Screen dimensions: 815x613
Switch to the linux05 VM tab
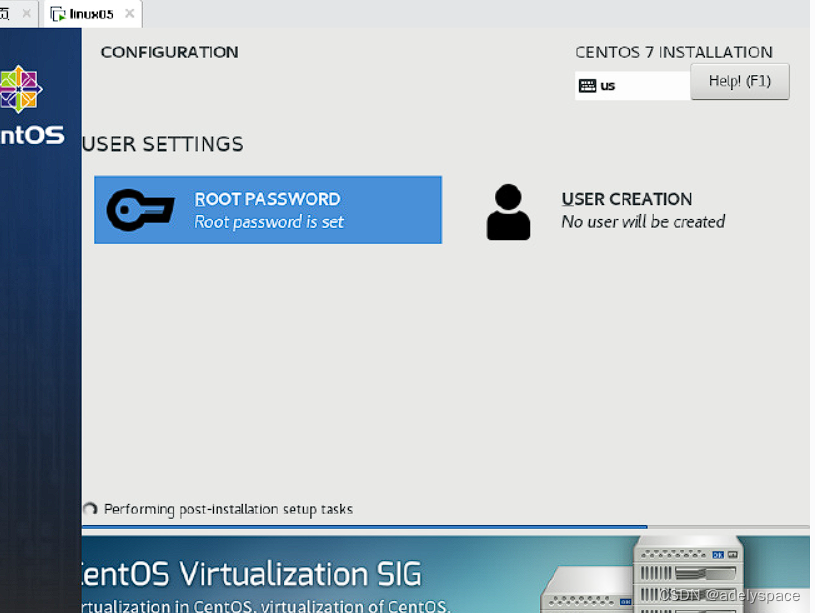pyautogui.click(x=93, y=14)
